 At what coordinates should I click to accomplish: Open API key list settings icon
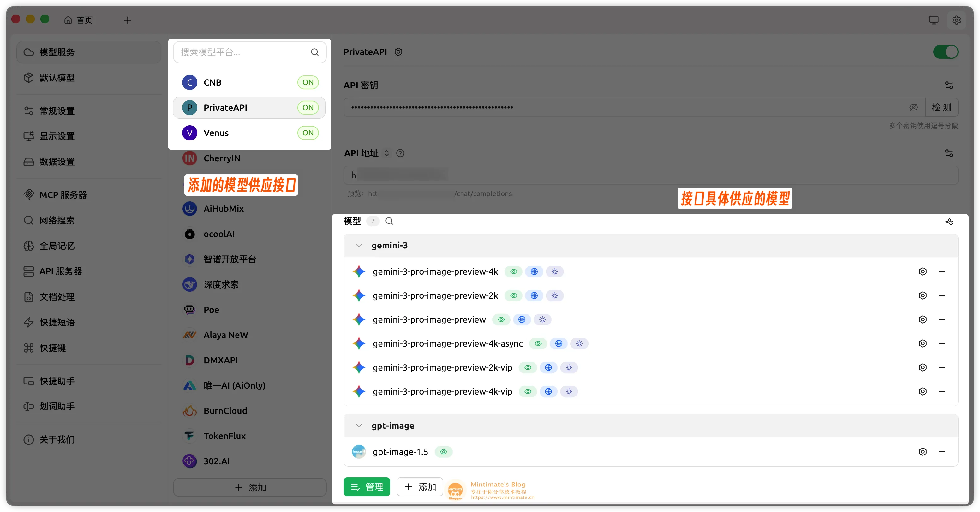point(949,86)
